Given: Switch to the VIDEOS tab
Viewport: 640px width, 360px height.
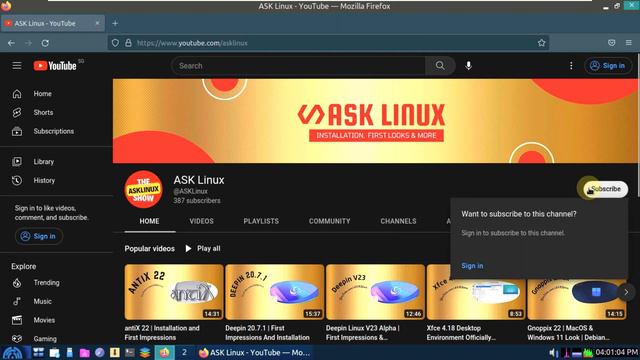Looking at the screenshot, I should point(201,221).
